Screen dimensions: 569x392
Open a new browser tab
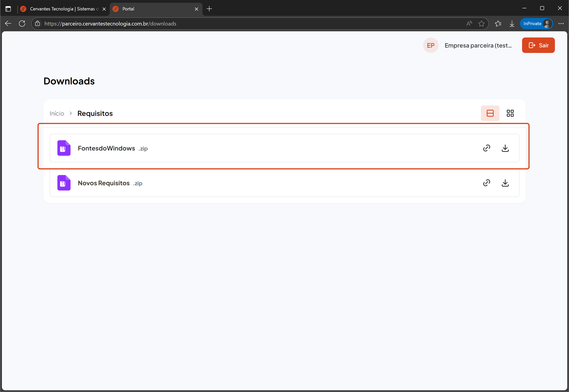[209, 9]
